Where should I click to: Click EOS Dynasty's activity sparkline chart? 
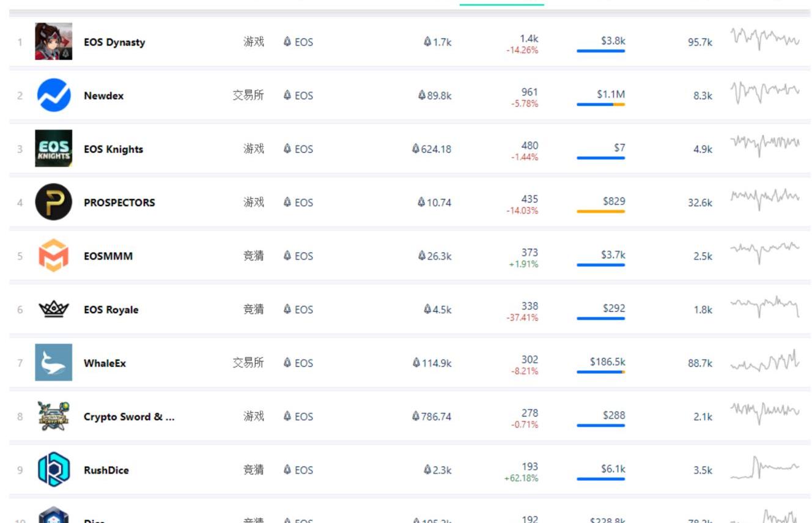tap(764, 39)
